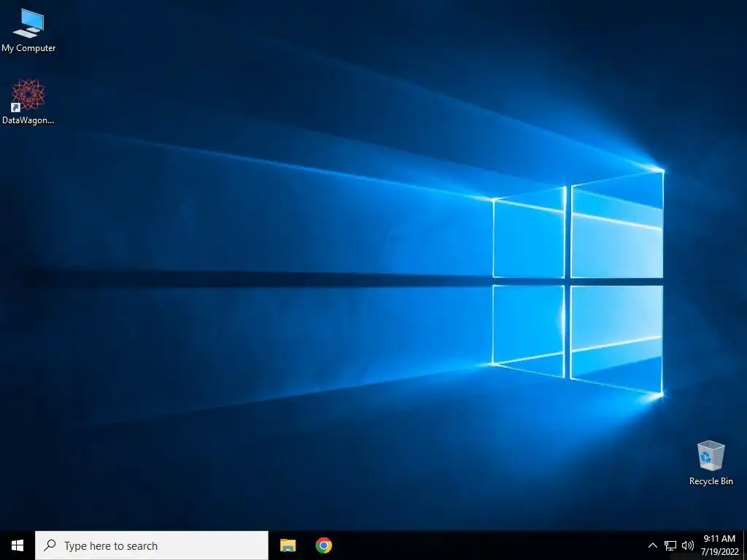Launch Google Chrome from the taskbar
The image size is (747, 560).
point(323,545)
